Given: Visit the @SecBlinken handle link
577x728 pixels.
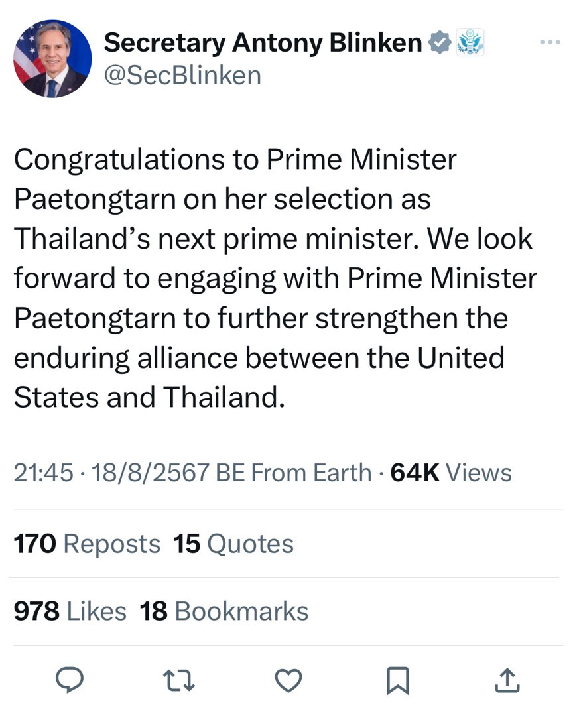Looking at the screenshot, I should coord(182,76).
